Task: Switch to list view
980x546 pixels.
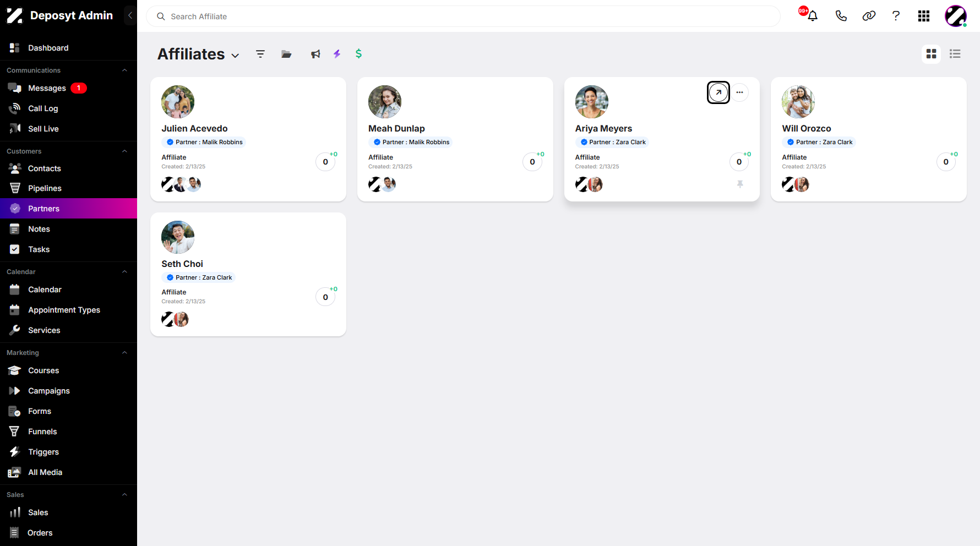Action: (x=955, y=54)
